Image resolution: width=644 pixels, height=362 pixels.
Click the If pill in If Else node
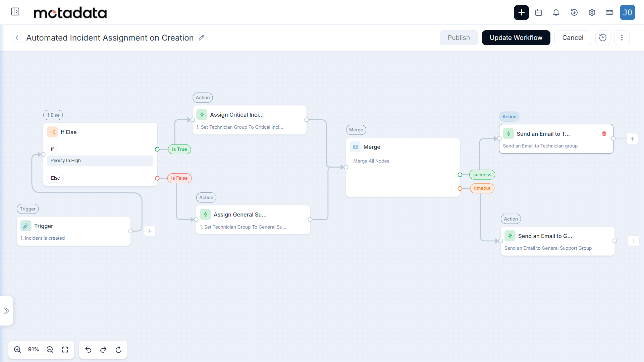coord(52,149)
